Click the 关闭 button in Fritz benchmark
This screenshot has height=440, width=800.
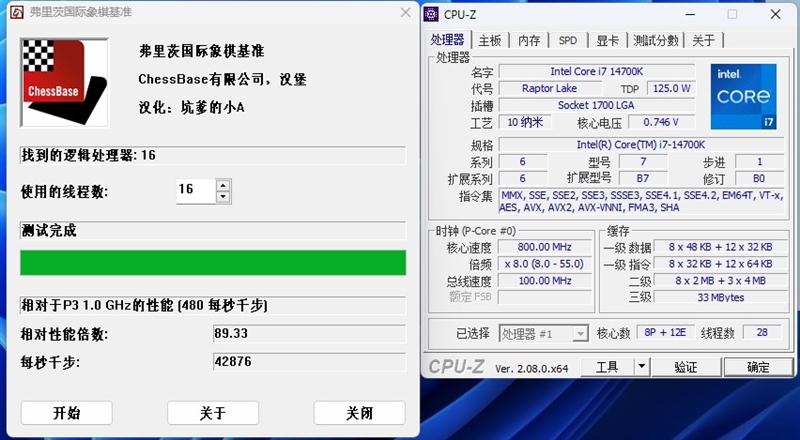(x=360, y=412)
